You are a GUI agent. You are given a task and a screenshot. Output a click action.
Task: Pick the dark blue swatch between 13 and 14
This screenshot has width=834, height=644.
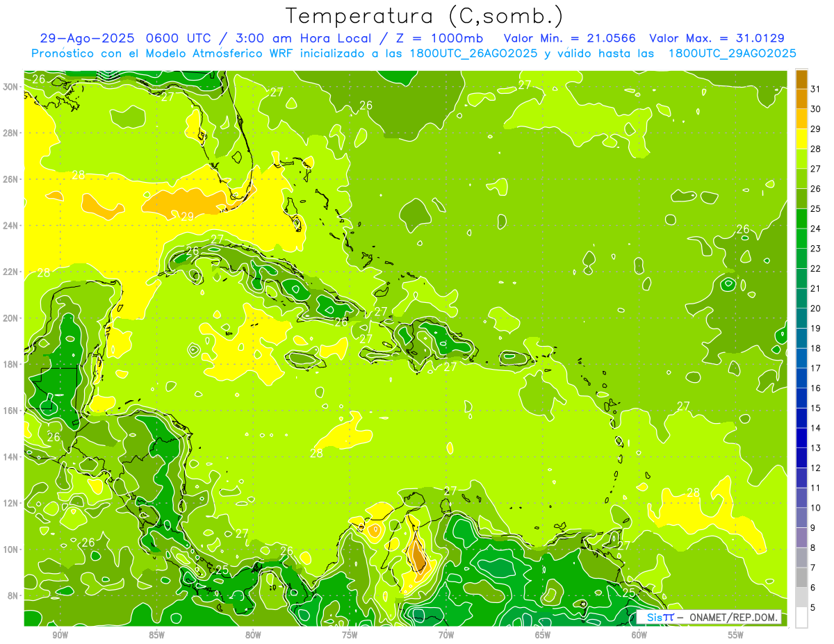(x=801, y=438)
